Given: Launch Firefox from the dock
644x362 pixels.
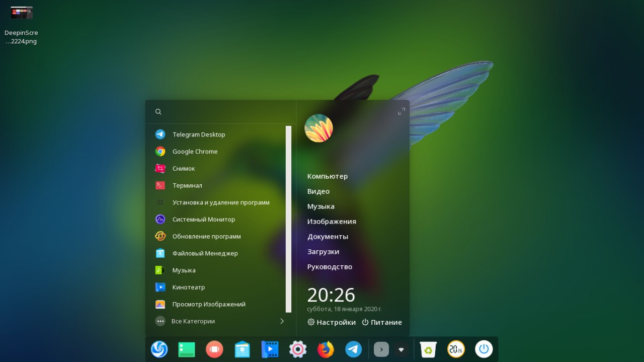Looking at the screenshot, I should pyautogui.click(x=326, y=349).
